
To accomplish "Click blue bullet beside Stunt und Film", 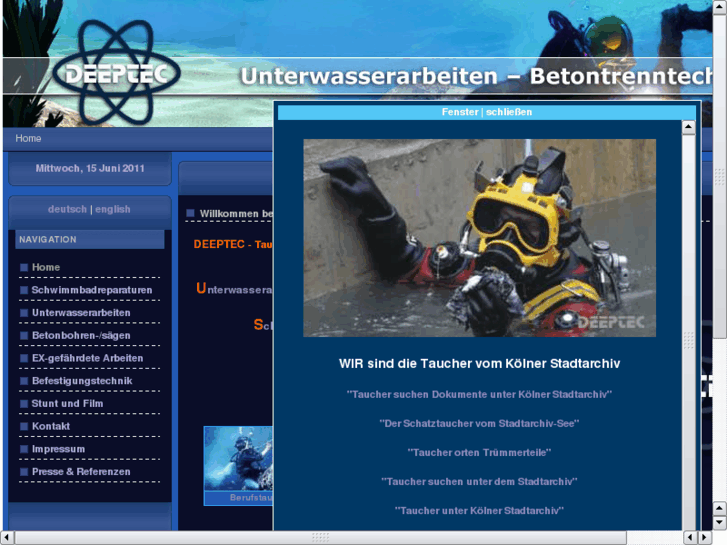I will point(24,404).
